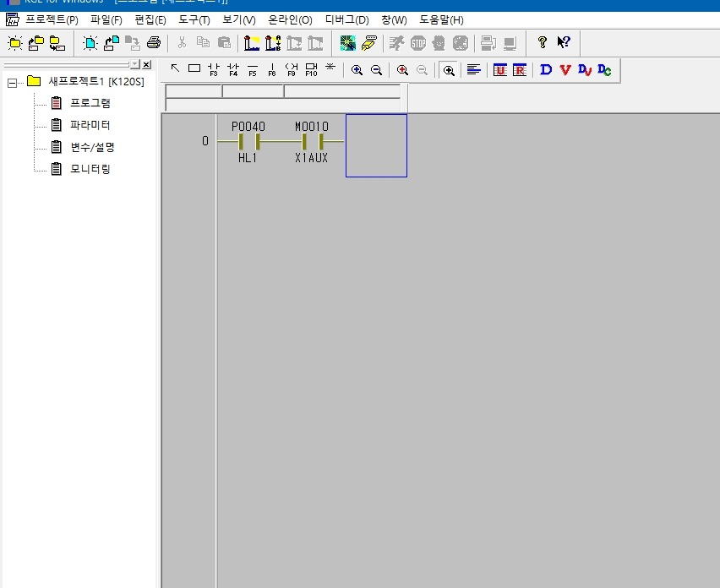Insert a normally open contact (F3)
Screen dimensions: 720x588
click(213, 69)
